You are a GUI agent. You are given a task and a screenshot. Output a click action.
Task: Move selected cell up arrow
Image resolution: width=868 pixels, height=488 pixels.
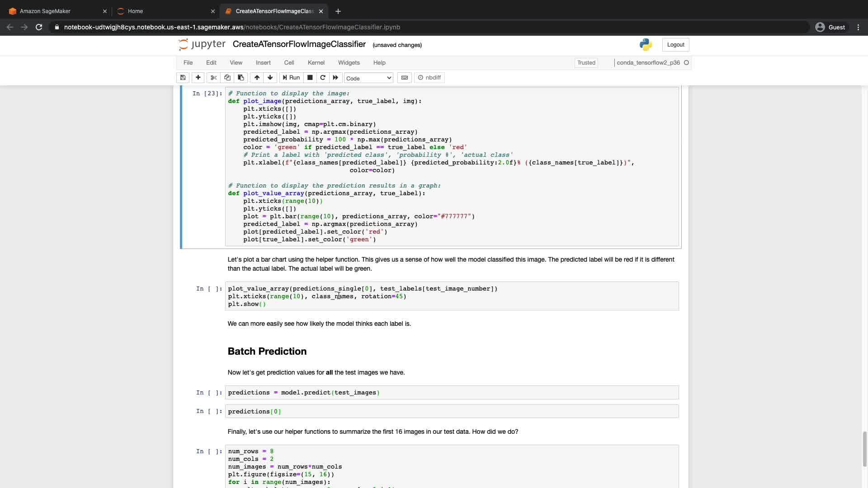[x=257, y=78]
